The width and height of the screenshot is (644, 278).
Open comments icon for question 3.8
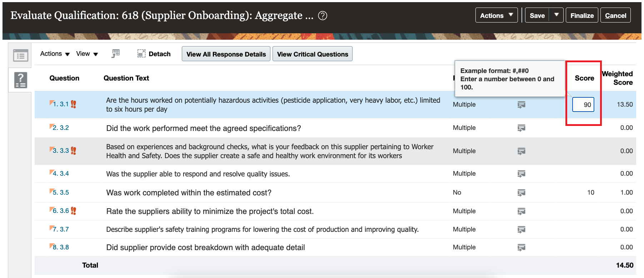click(521, 247)
